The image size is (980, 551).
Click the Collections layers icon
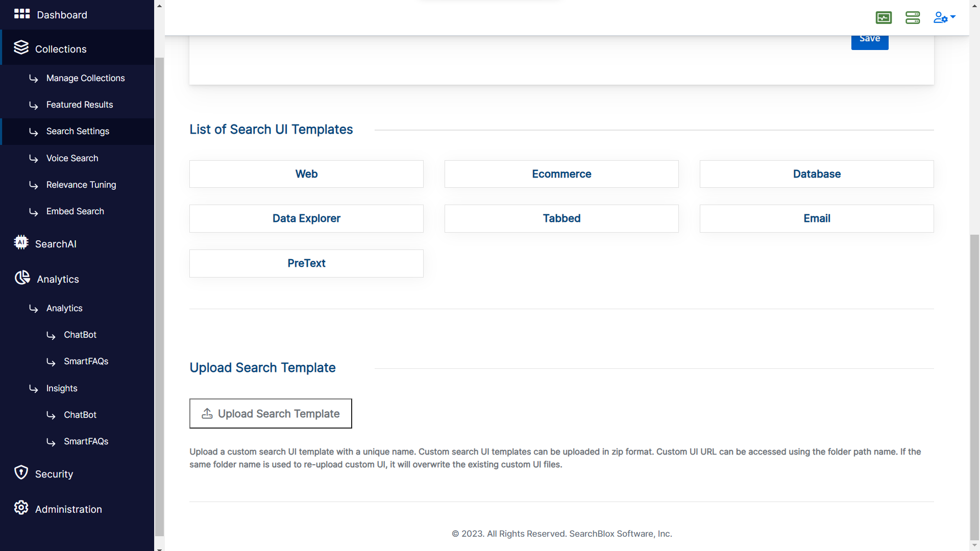click(21, 47)
